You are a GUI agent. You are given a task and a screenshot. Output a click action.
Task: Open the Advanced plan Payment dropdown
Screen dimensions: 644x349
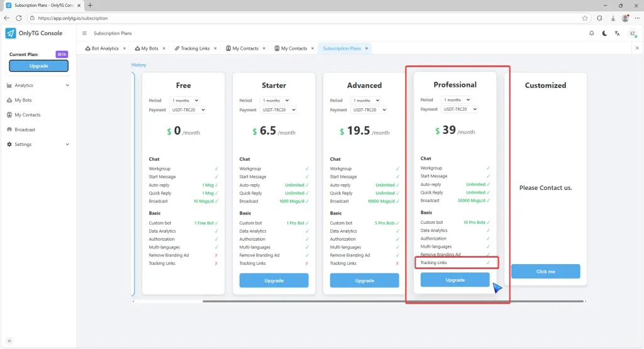point(369,110)
